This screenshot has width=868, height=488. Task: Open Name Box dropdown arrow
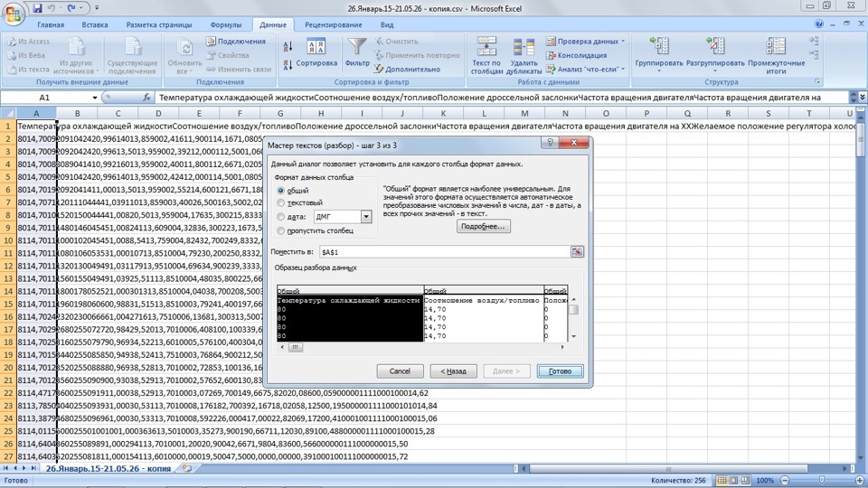(x=95, y=98)
